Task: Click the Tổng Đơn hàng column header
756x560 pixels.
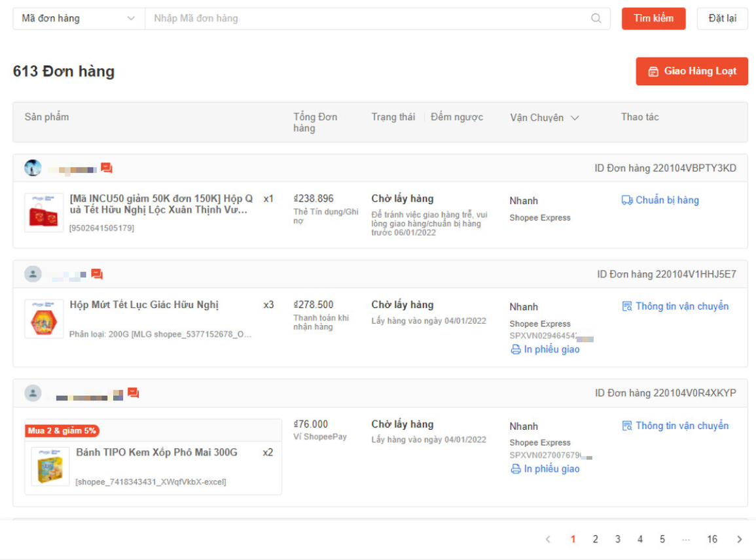Action: 315,122
